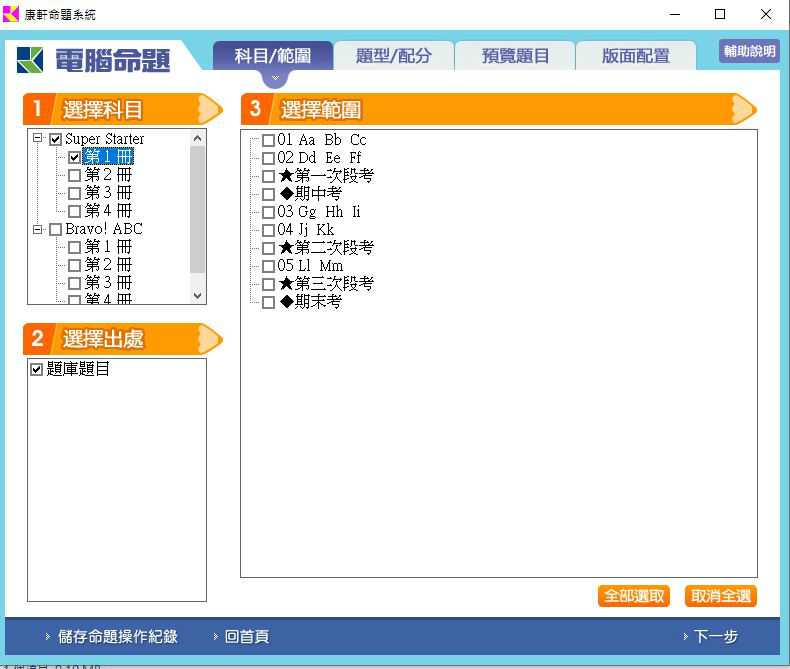
Task: Click the 題庫題目 label text
Action: pyautogui.click(x=78, y=369)
